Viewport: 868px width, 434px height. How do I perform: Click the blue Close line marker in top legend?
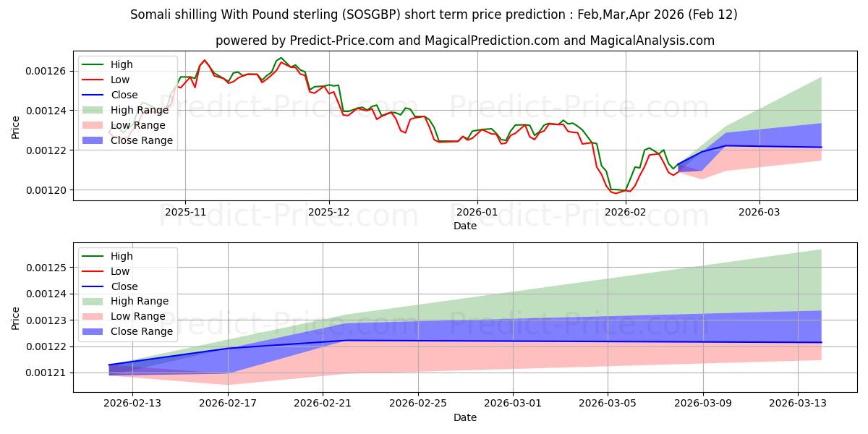click(94, 95)
